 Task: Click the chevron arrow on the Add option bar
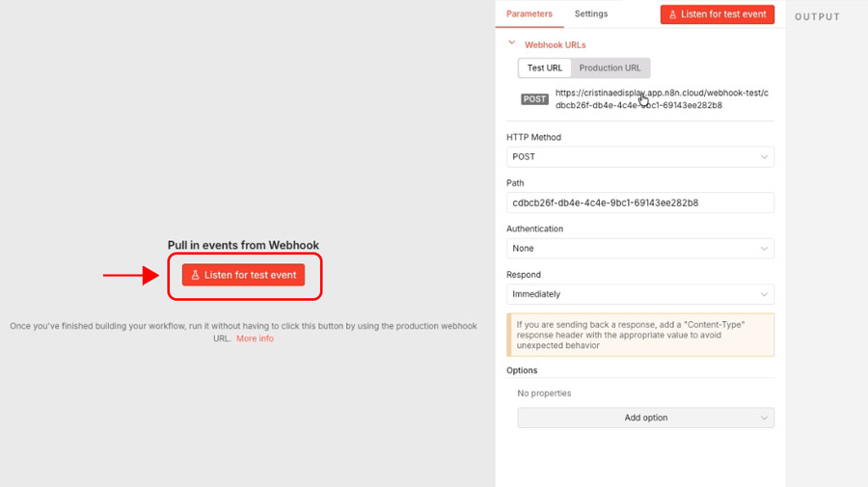click(x=764, y=419)
